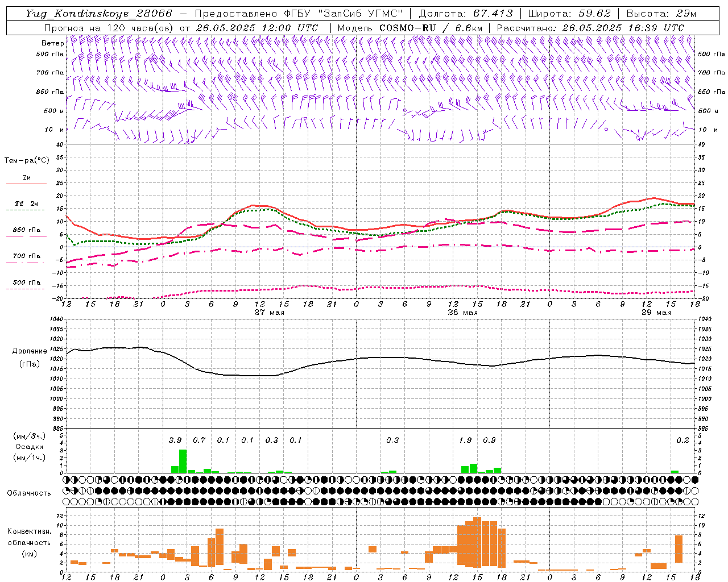The image size is (728, 582).
Task: Click the Ветер panel label
Action: pyautogui.click(x=52, y=43)
